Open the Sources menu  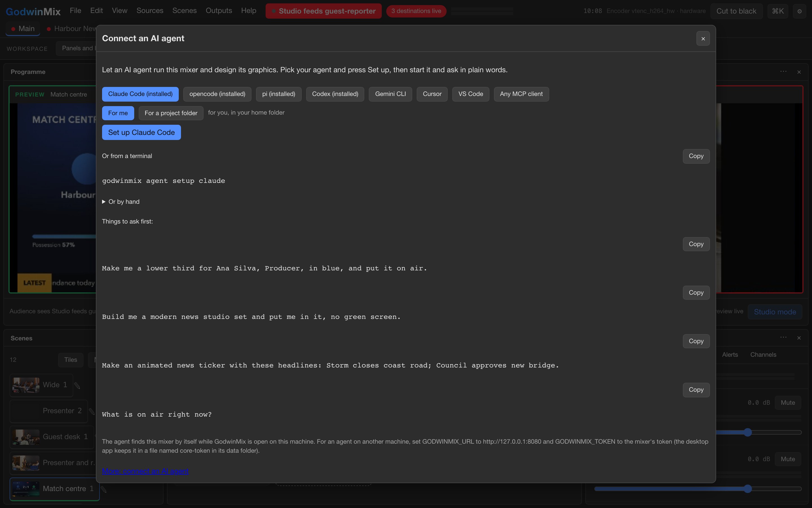point(150,11)
